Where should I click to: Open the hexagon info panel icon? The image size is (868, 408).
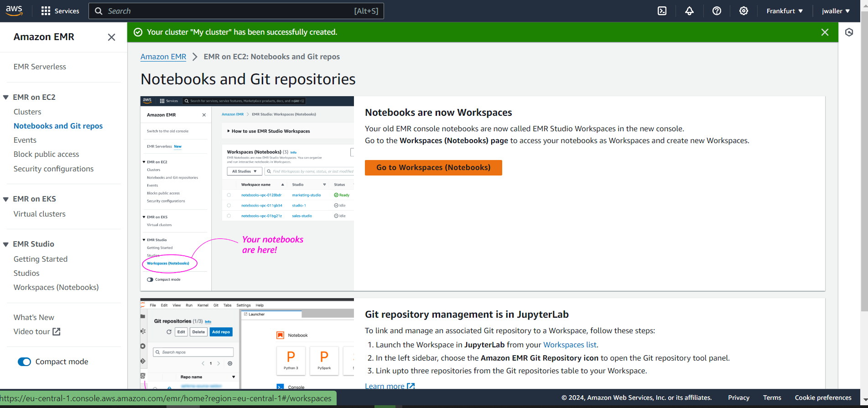[x=849, y=32]
